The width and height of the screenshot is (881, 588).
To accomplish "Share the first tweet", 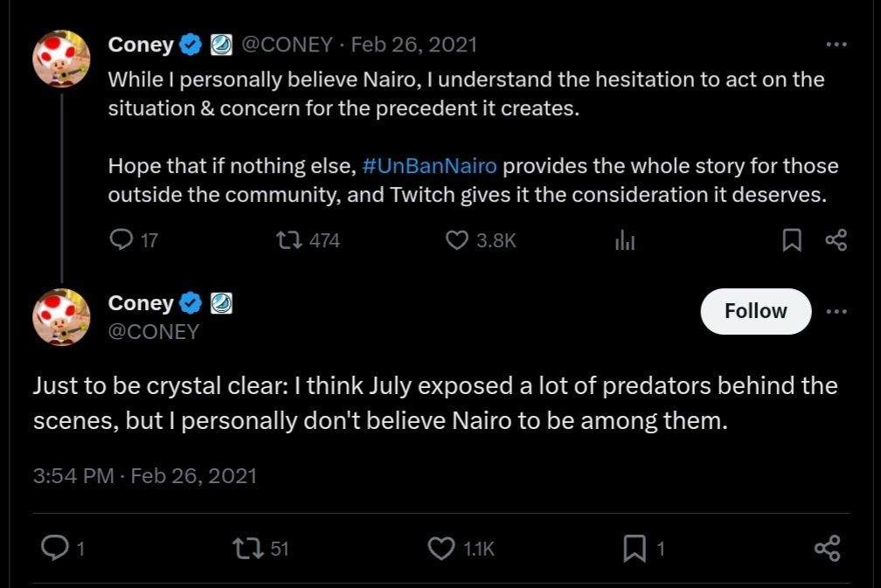I will click(x=836, y=240).
